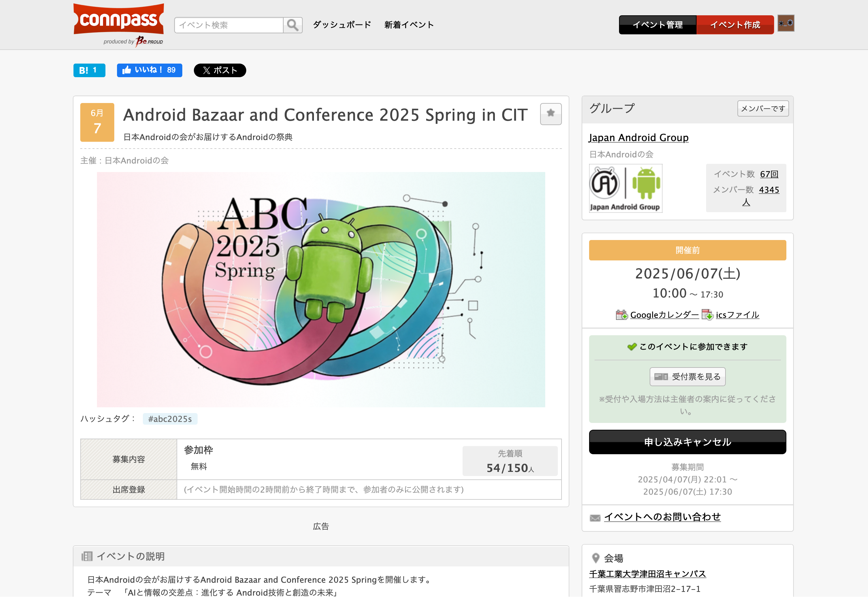Click the #abc2025s hashtag
Viewport: 868px width, 597px height.
point(170,419)
